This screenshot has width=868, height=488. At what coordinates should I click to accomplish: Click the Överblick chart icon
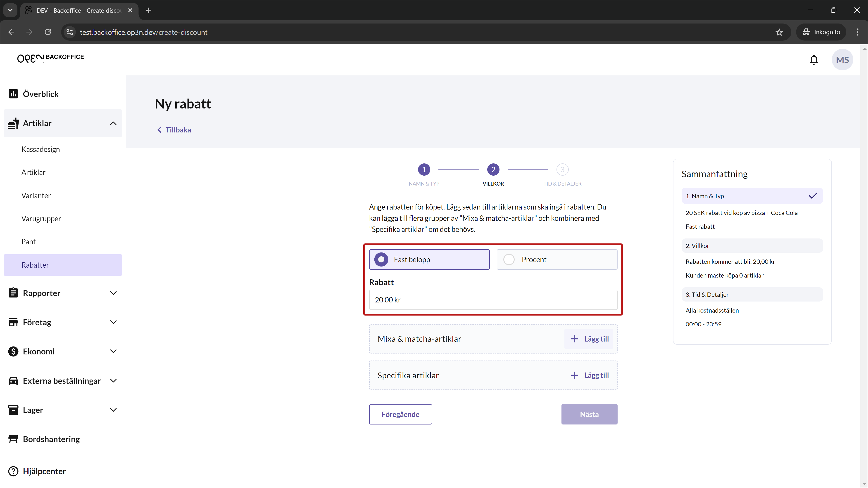13,94
